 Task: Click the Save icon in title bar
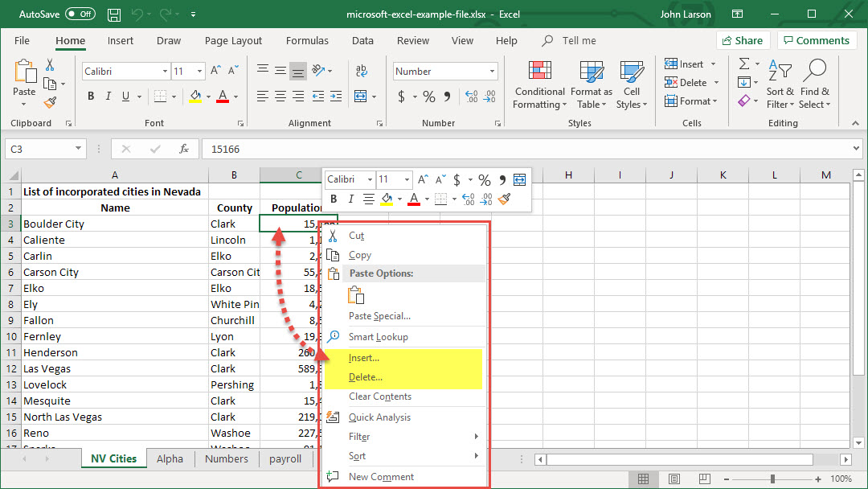(x=114, y=14)
